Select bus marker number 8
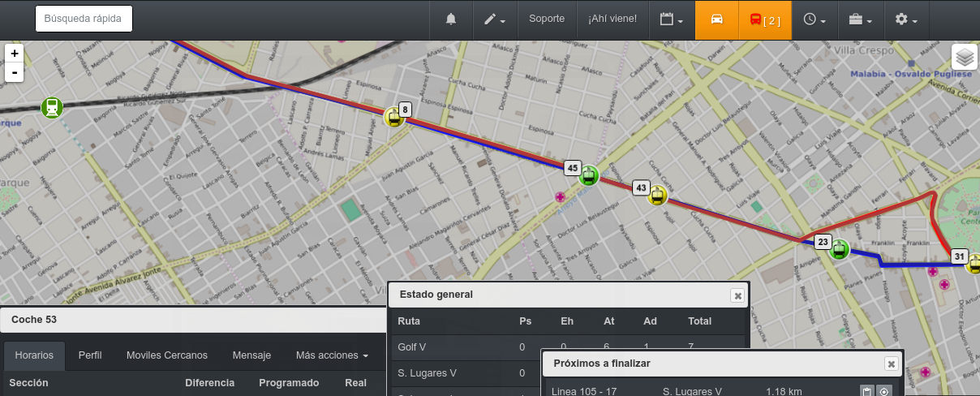The height and width of the screenshot is (396, 980). tap(394, 118)
